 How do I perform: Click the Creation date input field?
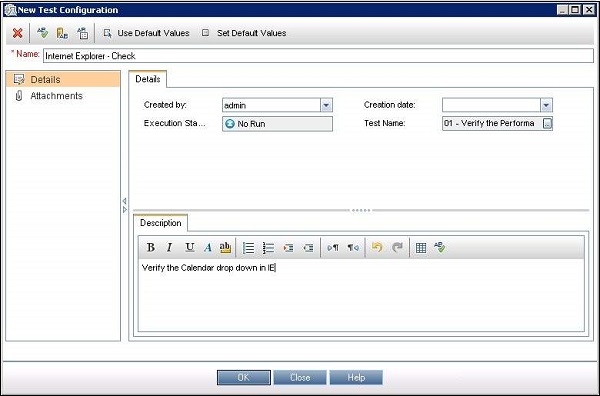pos(491,105)
